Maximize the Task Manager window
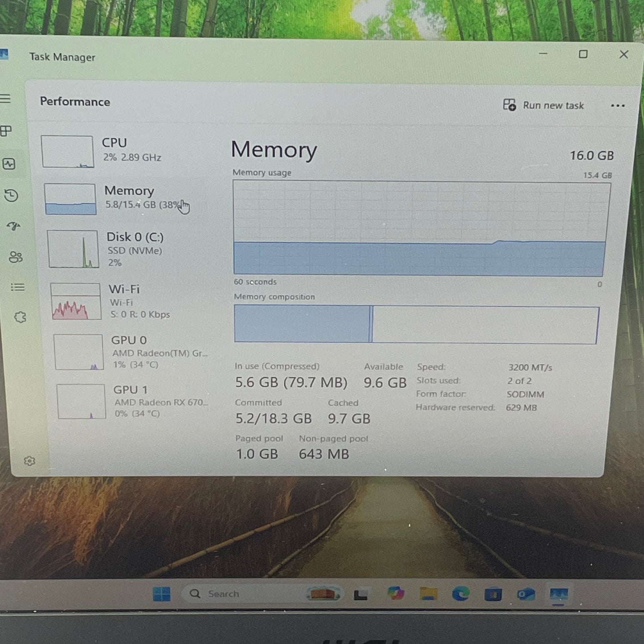This screenshot has width=644, height=644. (x=583, y=54)
